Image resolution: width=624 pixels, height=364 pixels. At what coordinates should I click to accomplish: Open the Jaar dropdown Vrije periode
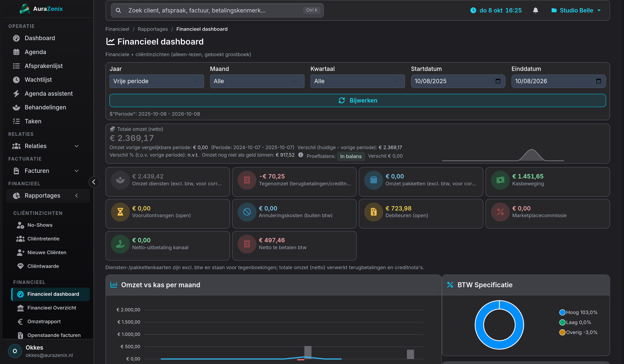pos(156,81)
